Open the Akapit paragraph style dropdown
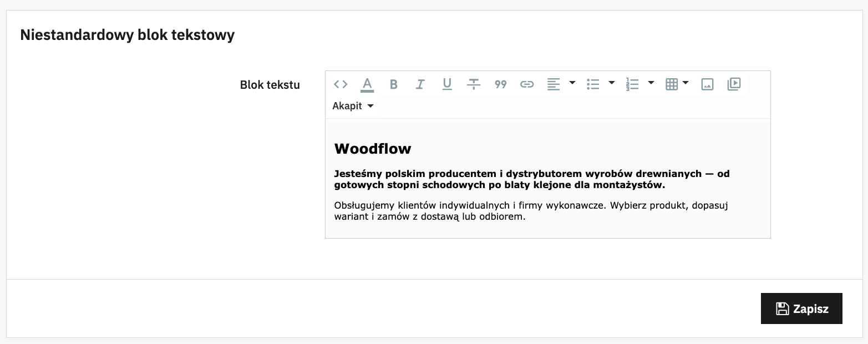This screenshot has width=868, height=344. click(x=353, y=106)
